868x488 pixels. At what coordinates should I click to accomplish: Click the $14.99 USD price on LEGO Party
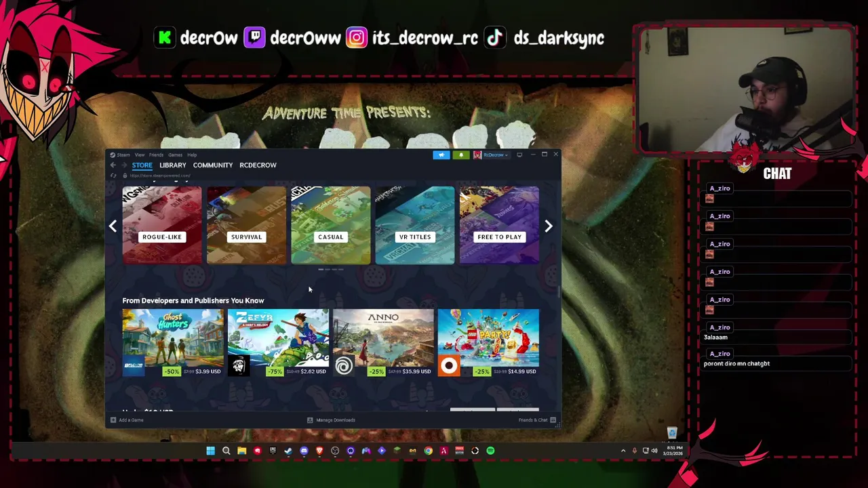(521, 371)
